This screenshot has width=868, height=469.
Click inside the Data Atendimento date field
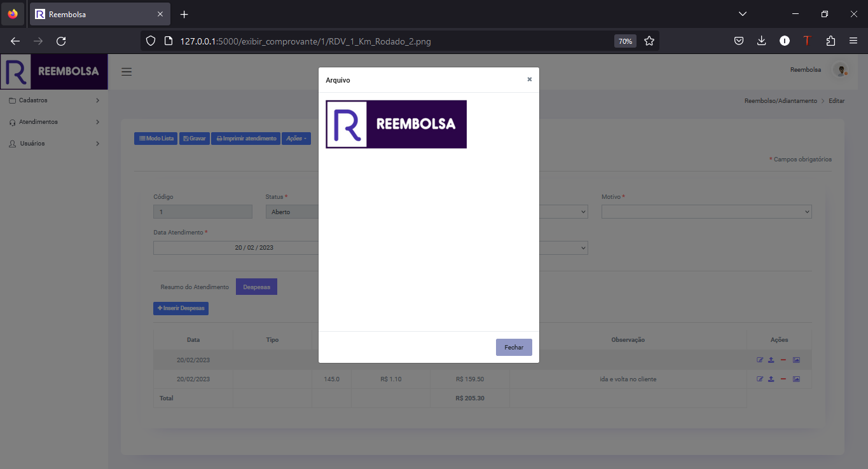(254, 247)
